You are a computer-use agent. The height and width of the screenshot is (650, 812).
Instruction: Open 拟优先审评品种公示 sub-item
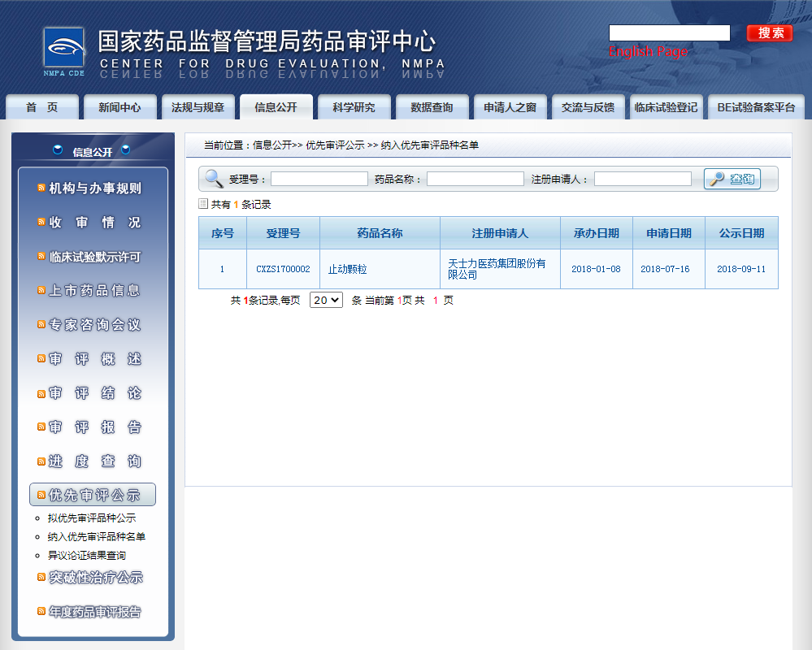(x=91, y=518)
